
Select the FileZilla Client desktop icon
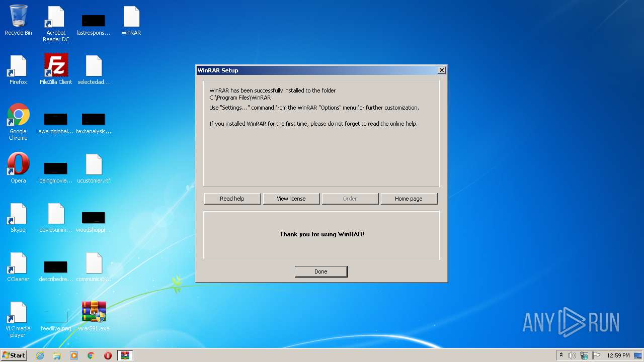pos(56,69)
